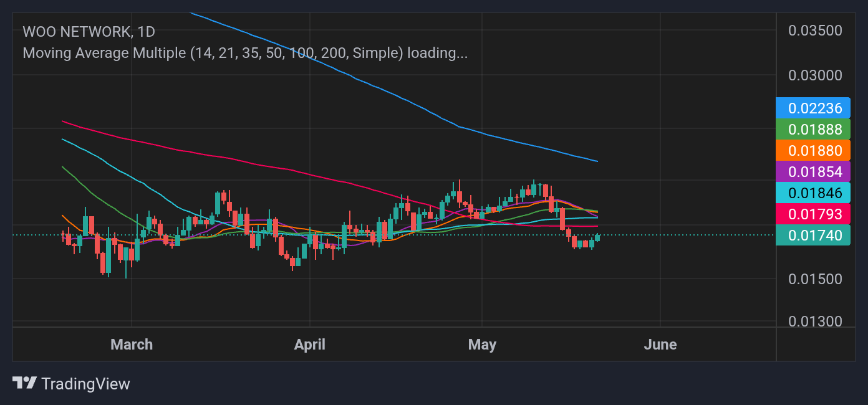Select the Moving Average Multiple indicator legend
The height and width of the screenshot is (405, 868).
point(245,53)
